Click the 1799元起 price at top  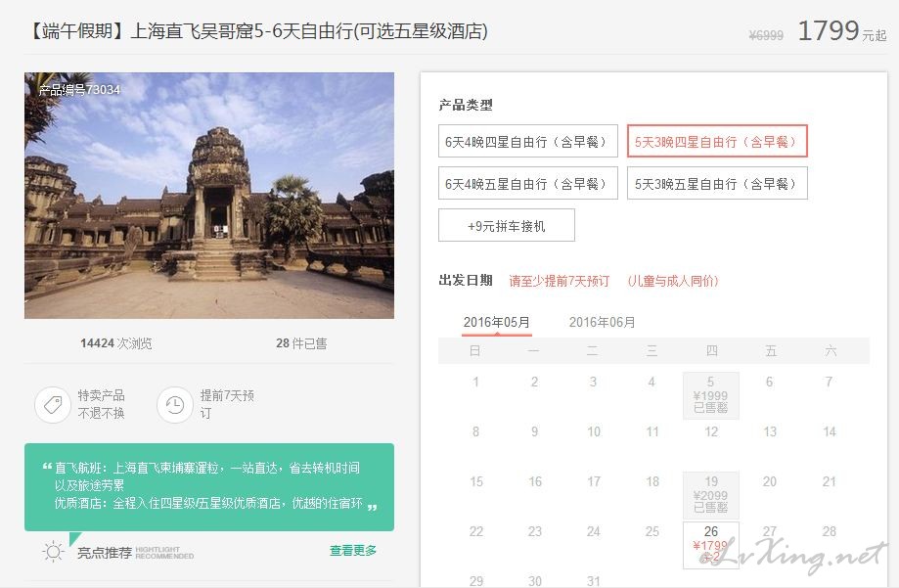840,31
